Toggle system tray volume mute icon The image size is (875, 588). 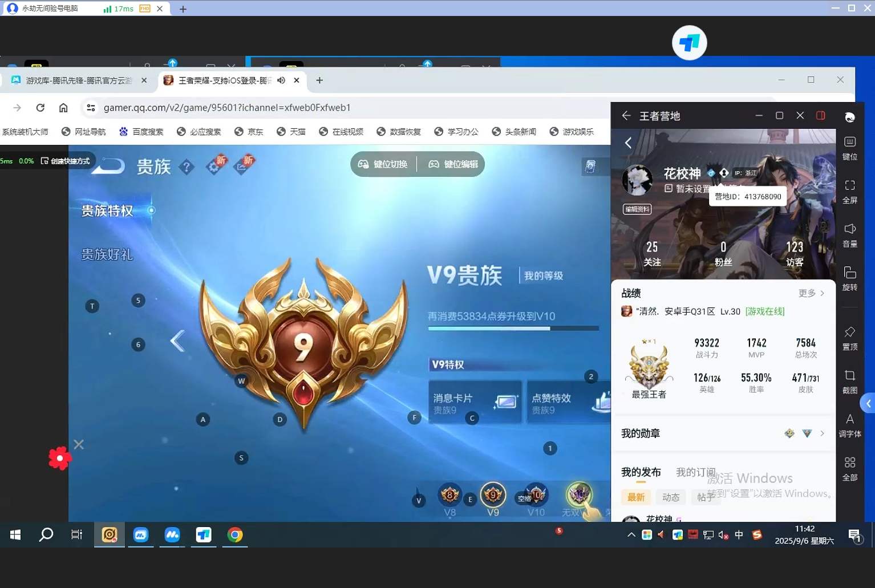click(723, 535)
